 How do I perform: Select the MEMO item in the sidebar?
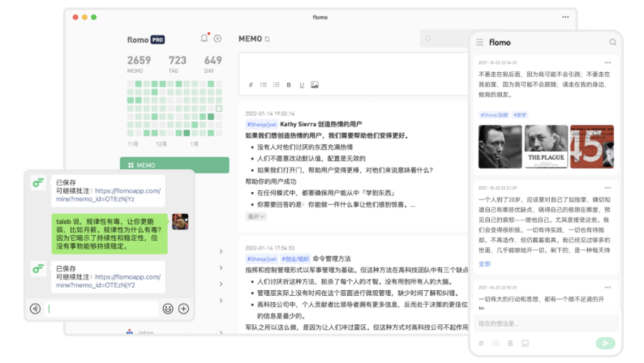tap(174, 165)
